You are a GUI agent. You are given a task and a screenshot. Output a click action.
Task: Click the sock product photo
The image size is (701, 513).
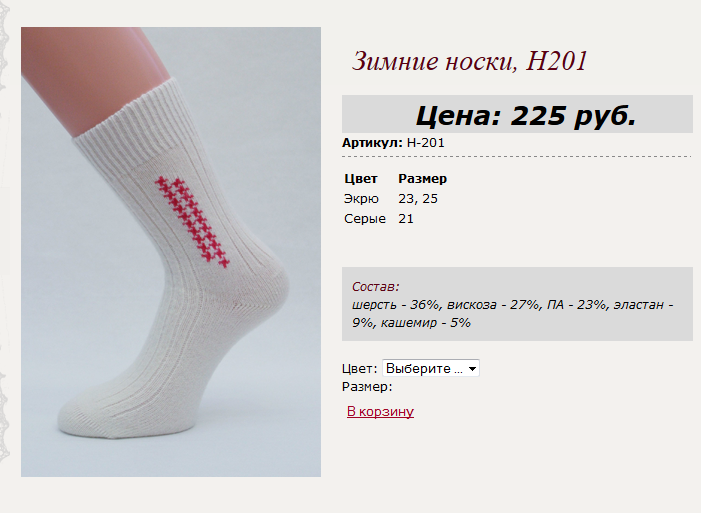click(x=171, y=252)
